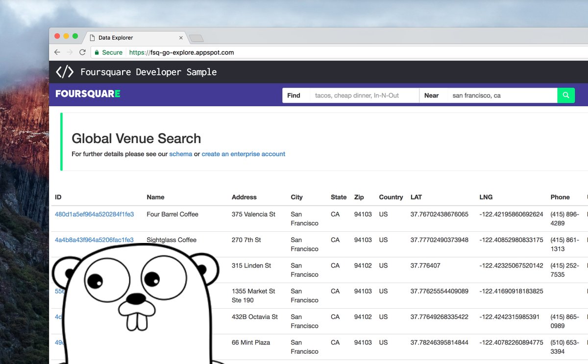Screen dimensions: 588x364
Task: Click the Zip column header
Action: click(x=359, y=197)
